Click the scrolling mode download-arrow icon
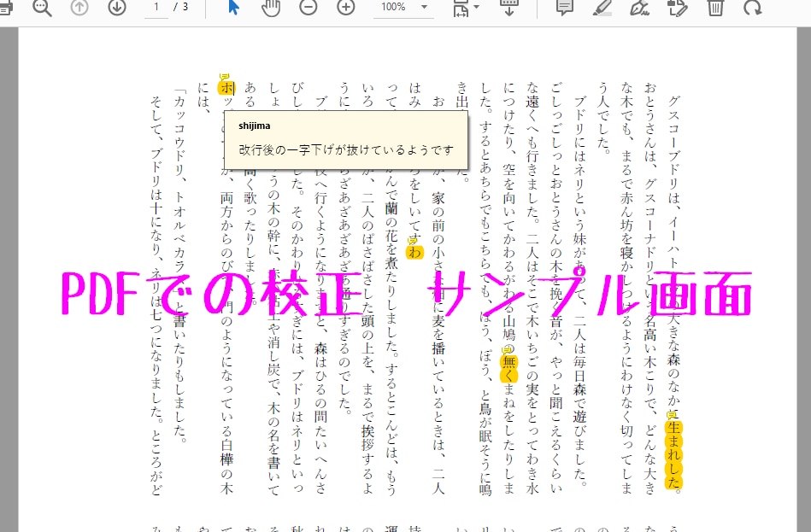 (x=509, y=8)
